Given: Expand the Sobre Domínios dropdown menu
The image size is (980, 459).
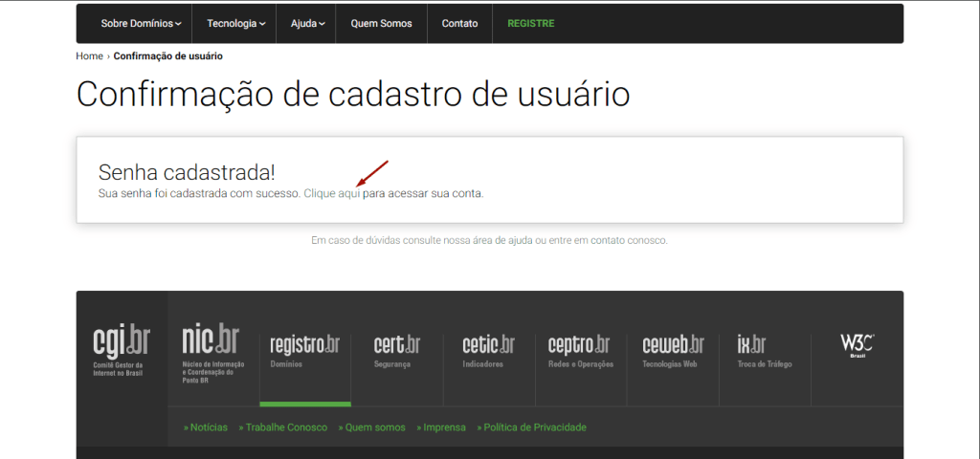Looking at the screenshot, I should click(x=141, y=23).
